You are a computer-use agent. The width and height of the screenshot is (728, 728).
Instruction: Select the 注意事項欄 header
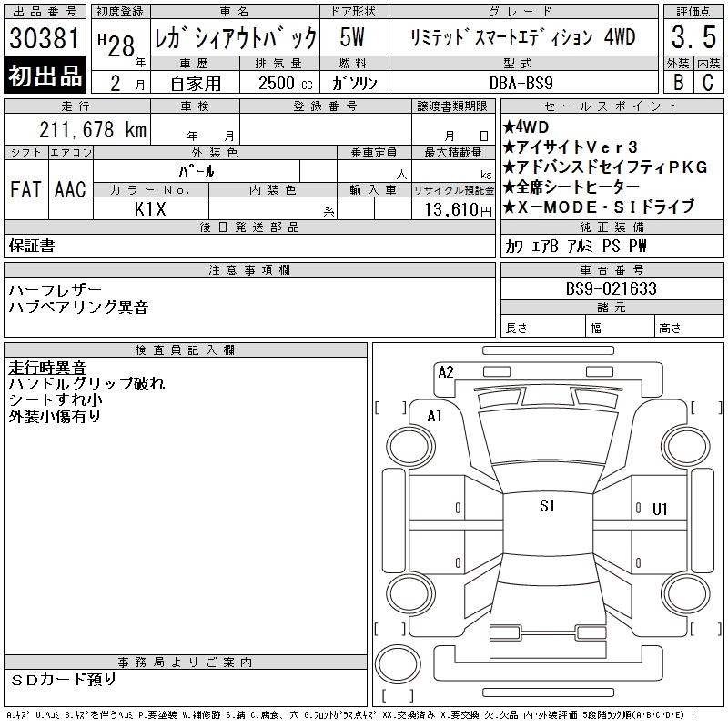coord(249,269)
